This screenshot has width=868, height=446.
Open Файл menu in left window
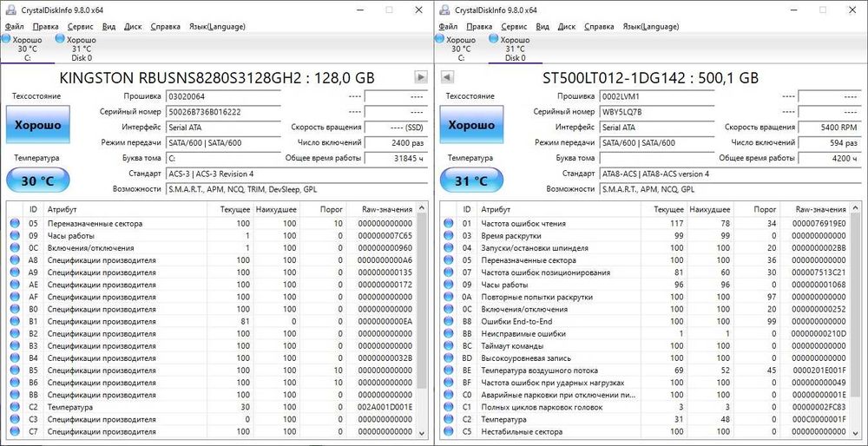pos(15,26)
